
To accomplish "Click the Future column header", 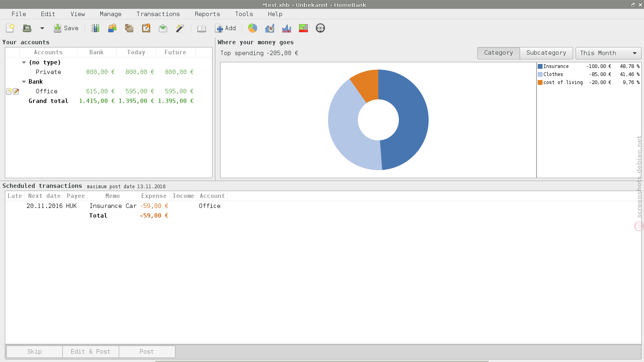I will click(x=175, y=52).
